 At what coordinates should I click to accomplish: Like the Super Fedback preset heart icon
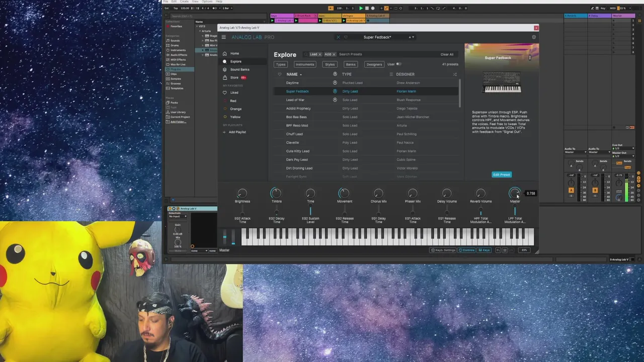(x=346, y=37)
